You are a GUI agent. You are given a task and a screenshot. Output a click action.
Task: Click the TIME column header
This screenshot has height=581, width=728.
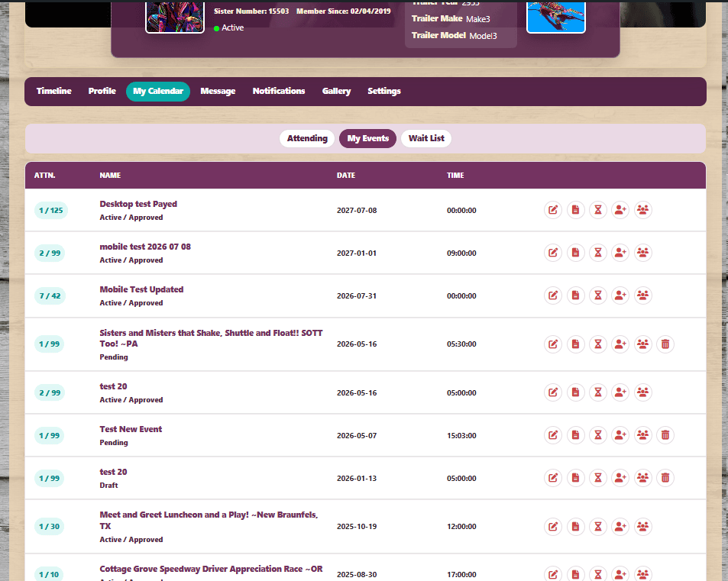(x=455, y=176)
